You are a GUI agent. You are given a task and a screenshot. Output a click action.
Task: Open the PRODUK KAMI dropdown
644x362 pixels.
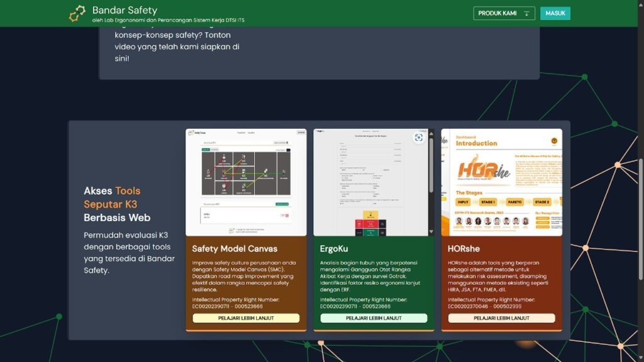click(x=504, y=13)
